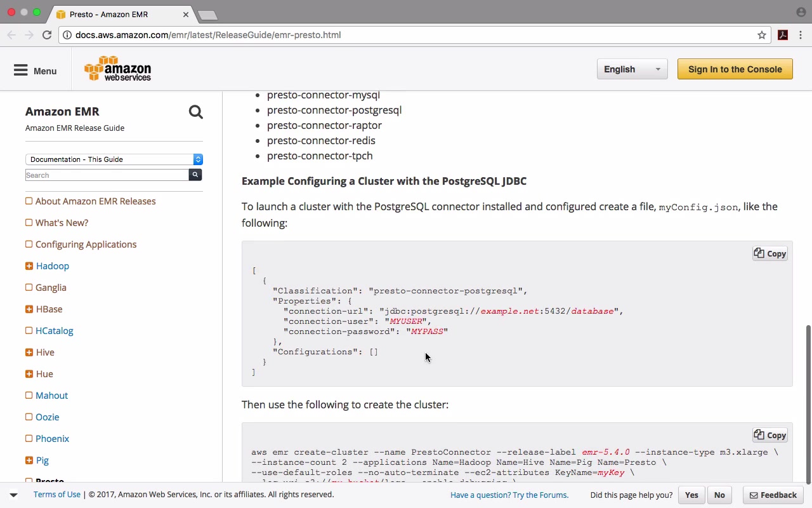The image size is (812, 508).
Task: Click the bottom-left footer collapse arrow
Action: (13, 495)
